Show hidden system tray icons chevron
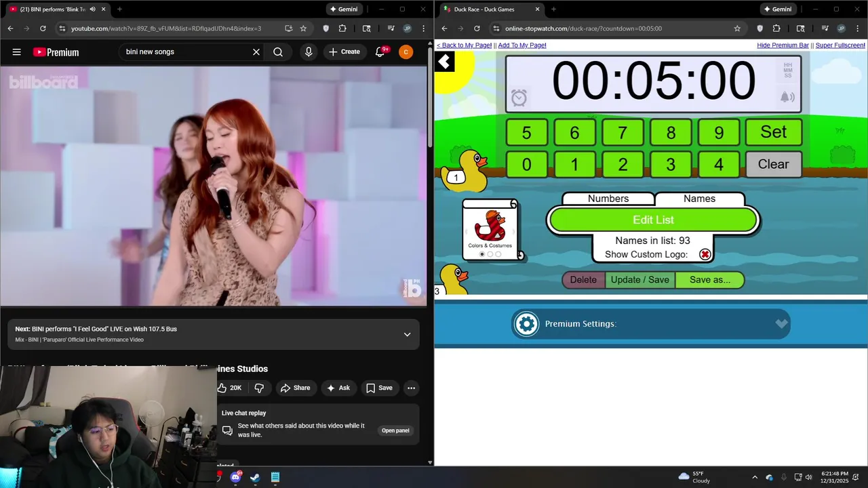 [755, 477]
